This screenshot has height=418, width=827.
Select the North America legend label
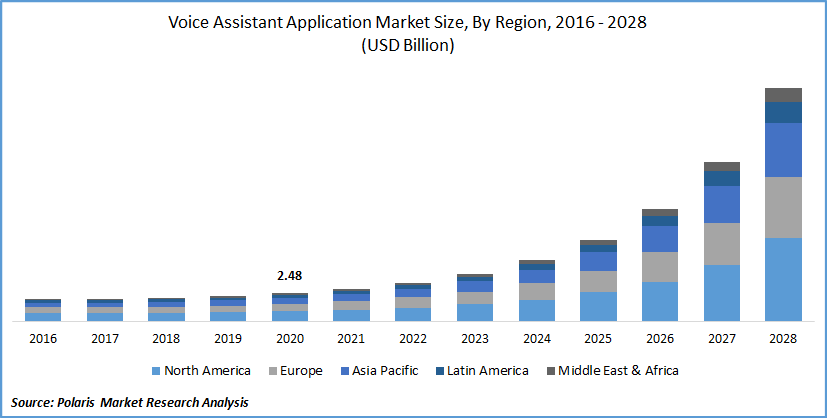tap(207, 371)
